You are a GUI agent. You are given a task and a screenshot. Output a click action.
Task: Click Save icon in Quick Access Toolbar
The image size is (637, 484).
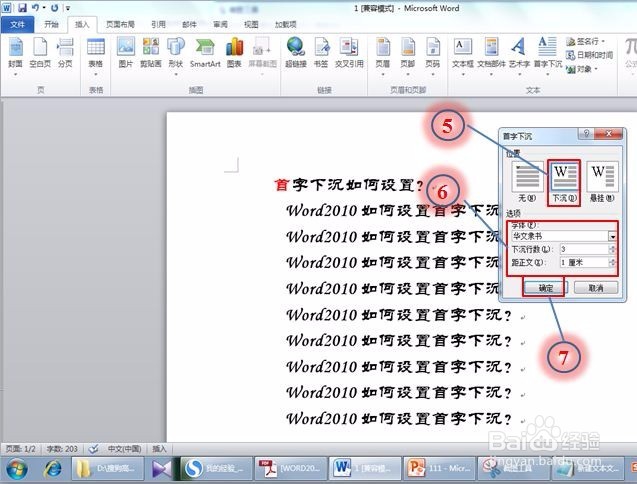22,7
